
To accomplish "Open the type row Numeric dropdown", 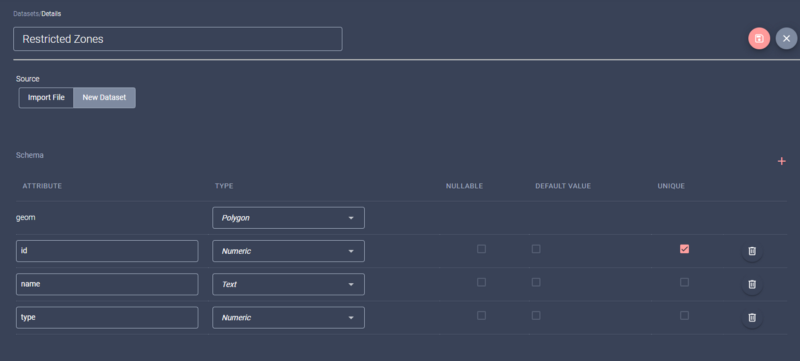I will click(288, 317).
